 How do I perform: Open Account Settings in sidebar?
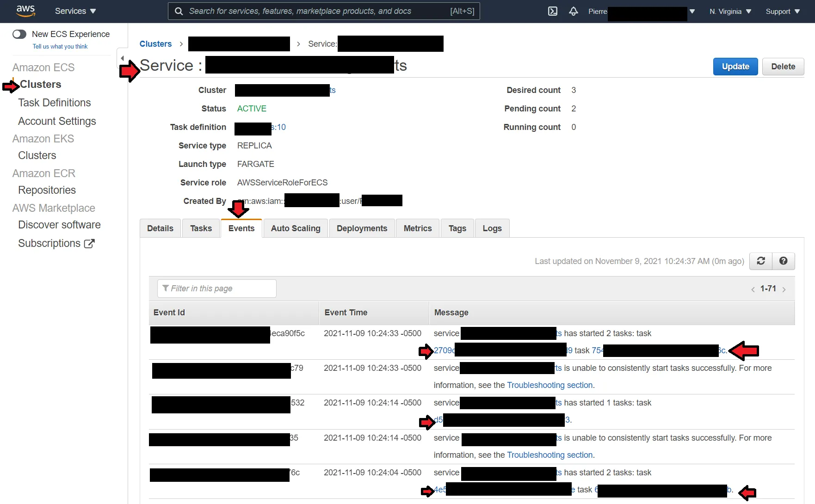[57, 121]
